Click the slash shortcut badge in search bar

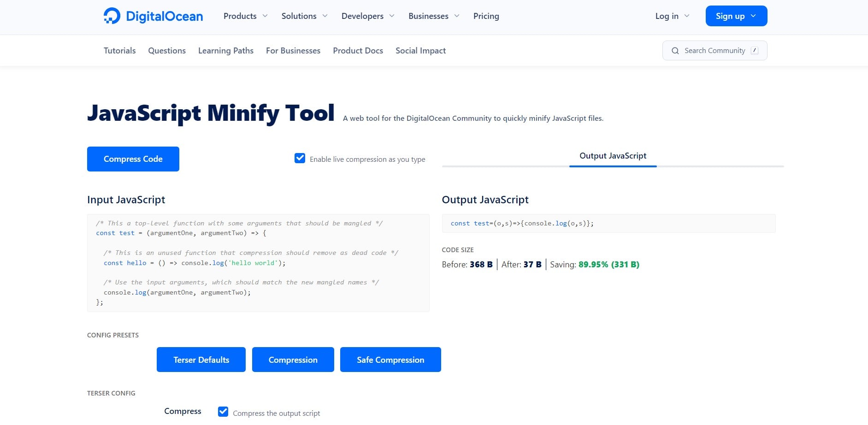(x=755, y=51)
